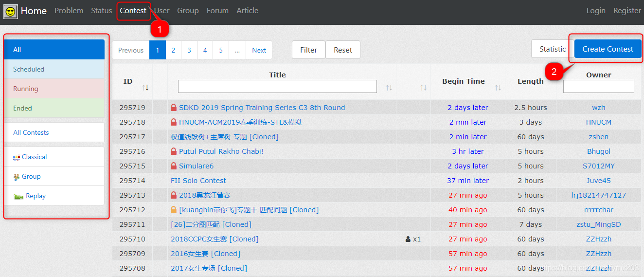Select the Running filter tab
This screenshot has width=644, height=277.
pyautogui.click(x=54, y=89)
